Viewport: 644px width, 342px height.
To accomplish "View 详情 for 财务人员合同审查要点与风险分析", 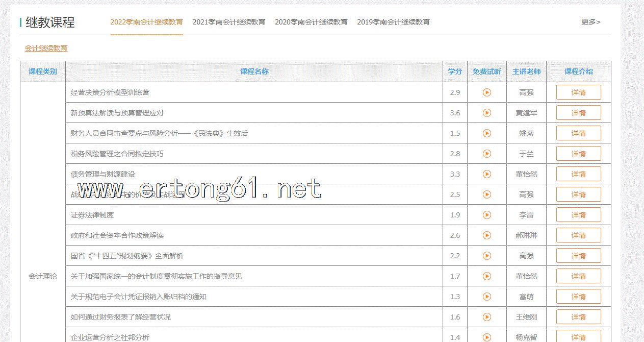I will [x=578, y=133].
